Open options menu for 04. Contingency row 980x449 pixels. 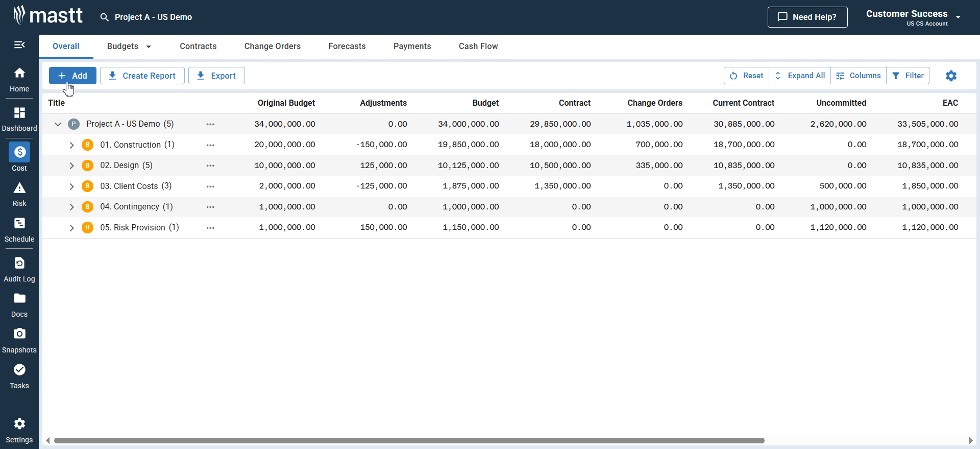pyautogui.click(x=210, y=207)
